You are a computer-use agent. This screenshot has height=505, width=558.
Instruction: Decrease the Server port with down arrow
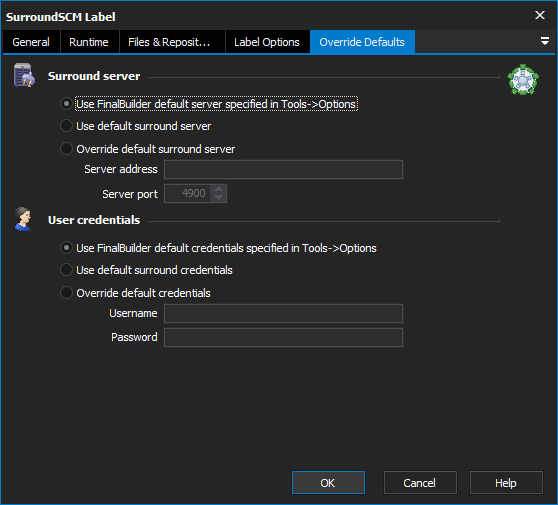point(219,198)
